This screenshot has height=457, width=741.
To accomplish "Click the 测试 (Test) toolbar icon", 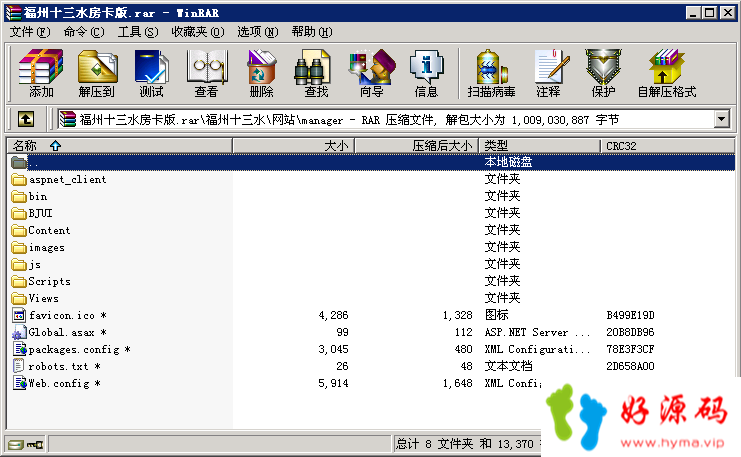I will coord(151,73).
